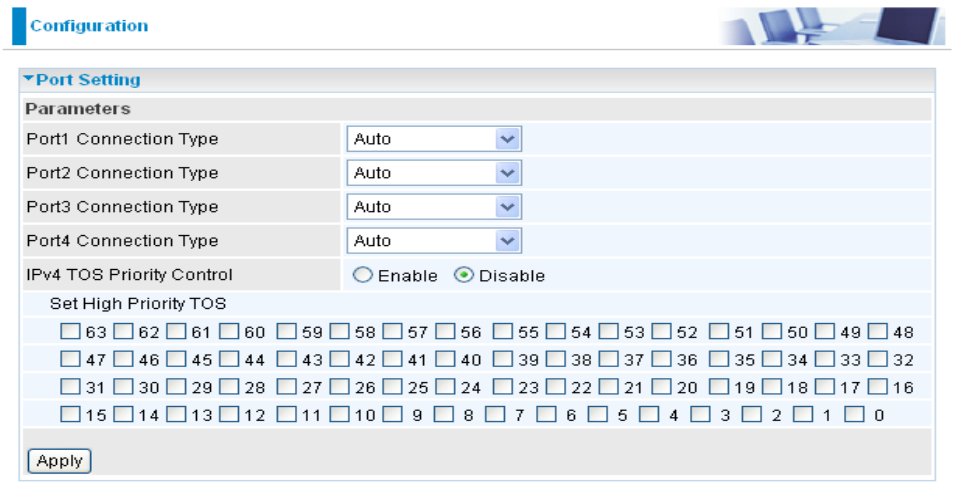Check the TOS 39 checkbox

tap(502, 359)
